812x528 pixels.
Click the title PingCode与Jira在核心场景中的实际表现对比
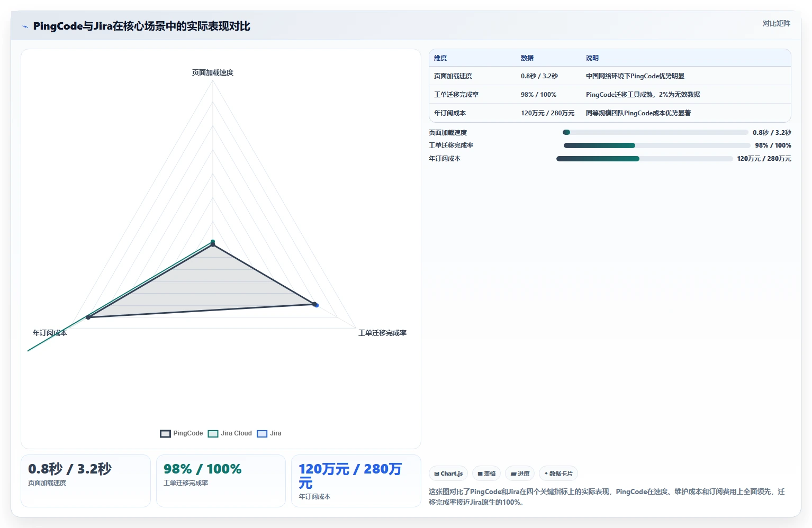[x=141, y=26]
